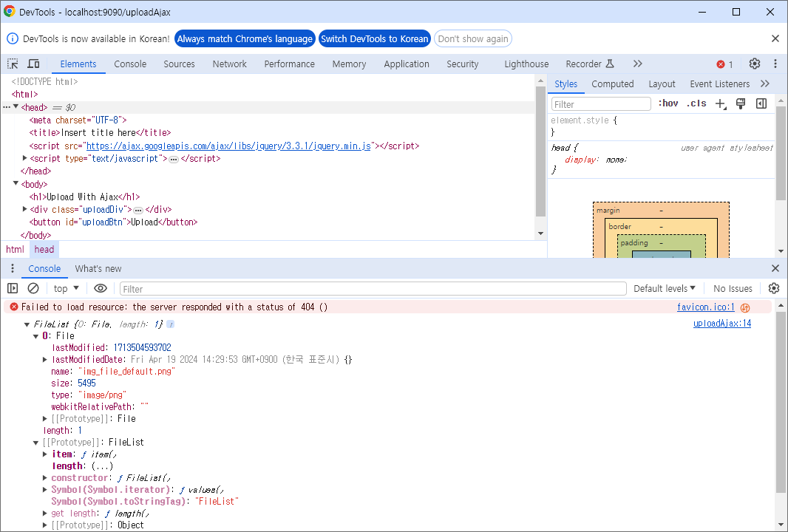Expand lastModifiedDate property
This screenshot has width=788, height=532.
click(x=45, y=360)
